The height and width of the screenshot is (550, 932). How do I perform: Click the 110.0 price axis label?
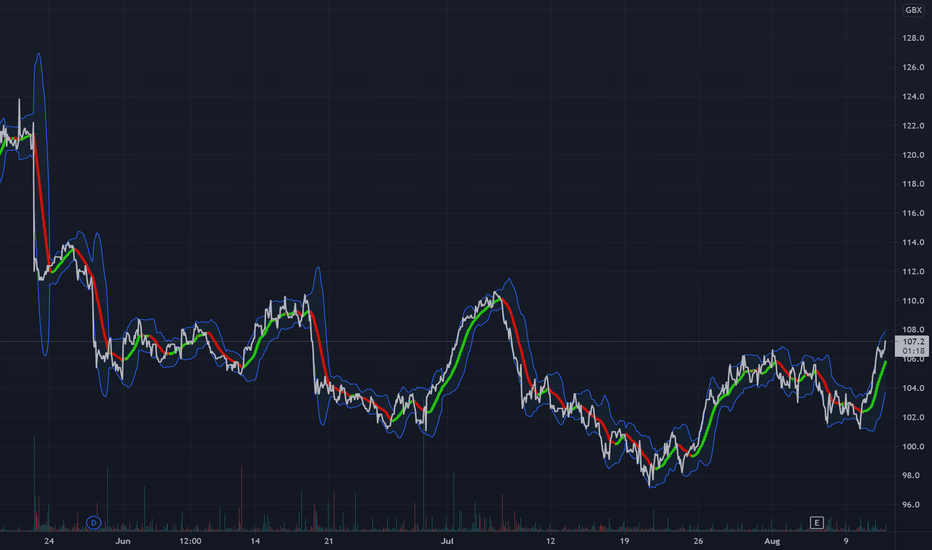pos(913,301)
